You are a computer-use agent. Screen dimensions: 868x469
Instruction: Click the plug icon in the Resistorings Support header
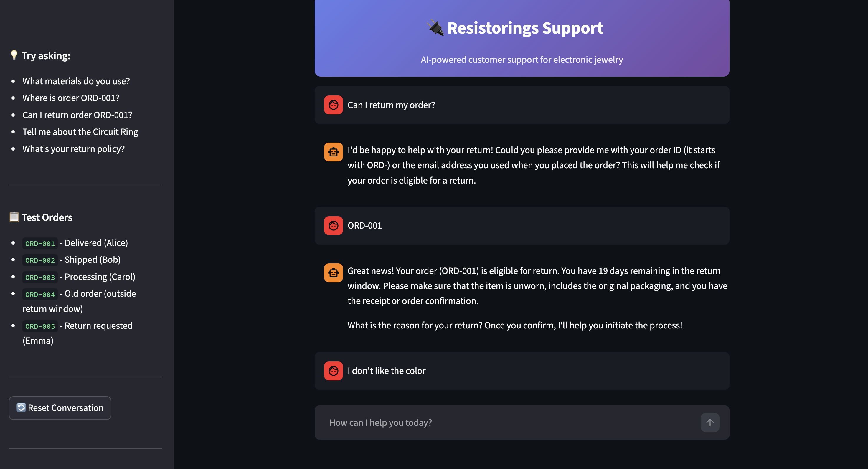(x=435, y=27)
